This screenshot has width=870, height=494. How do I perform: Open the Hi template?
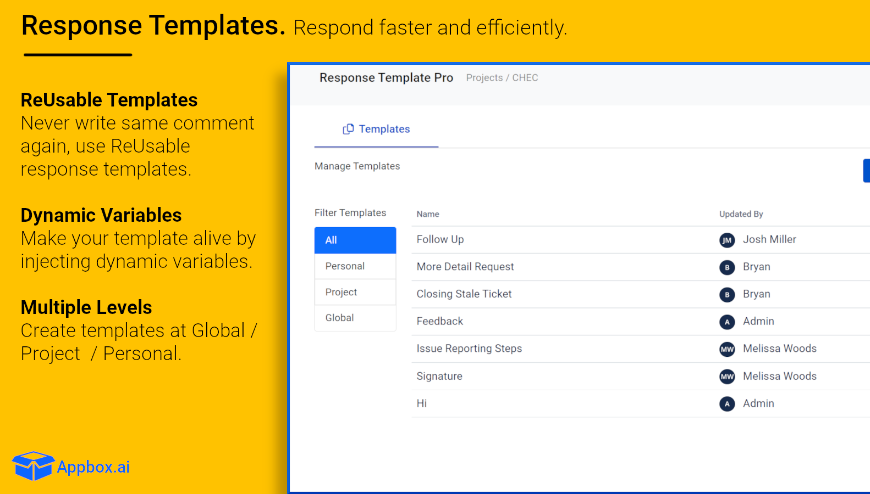tap(422, 404)
